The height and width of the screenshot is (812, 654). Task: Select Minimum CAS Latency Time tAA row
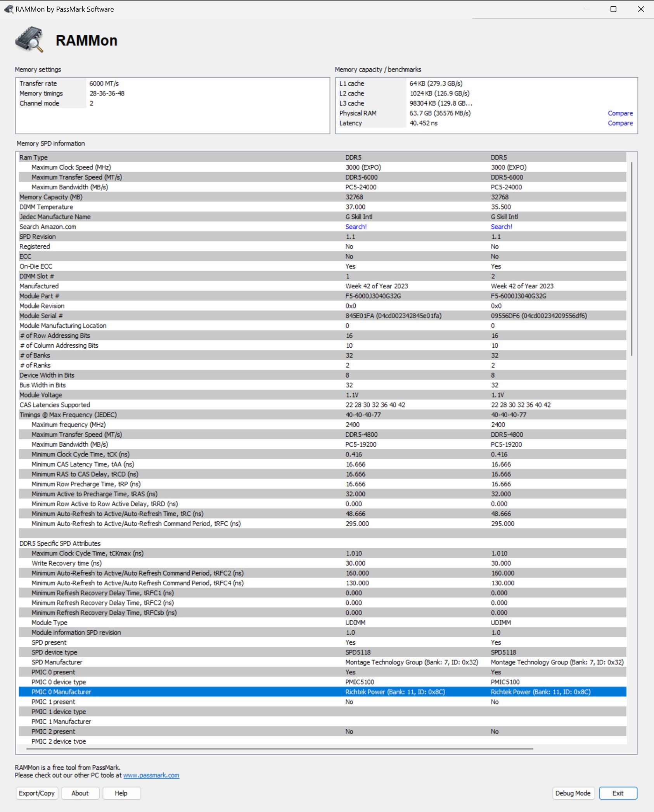pos(322,464)
